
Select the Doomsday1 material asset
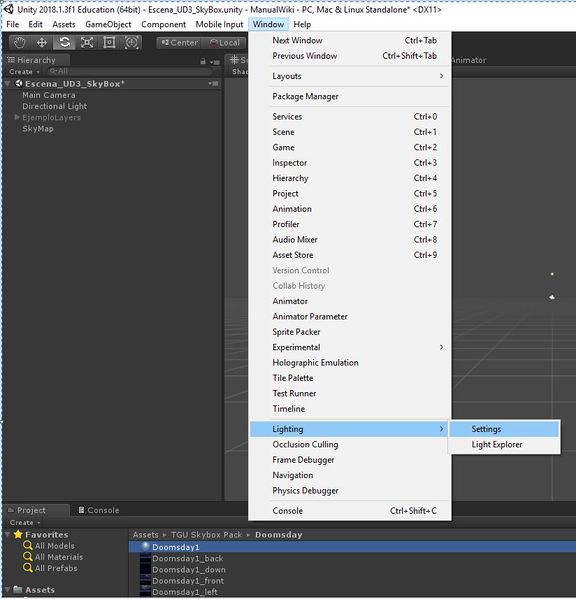click(x=351, y=547)
